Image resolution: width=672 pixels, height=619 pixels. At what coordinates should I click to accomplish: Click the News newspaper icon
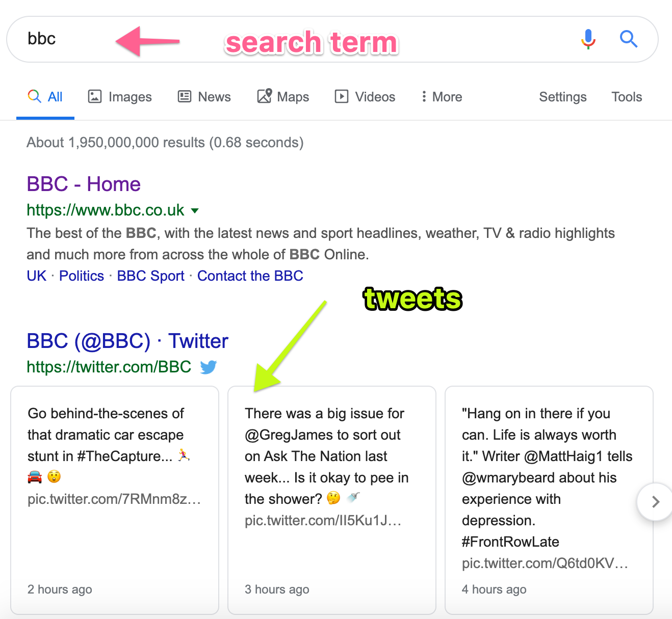(x=184, y=96)
